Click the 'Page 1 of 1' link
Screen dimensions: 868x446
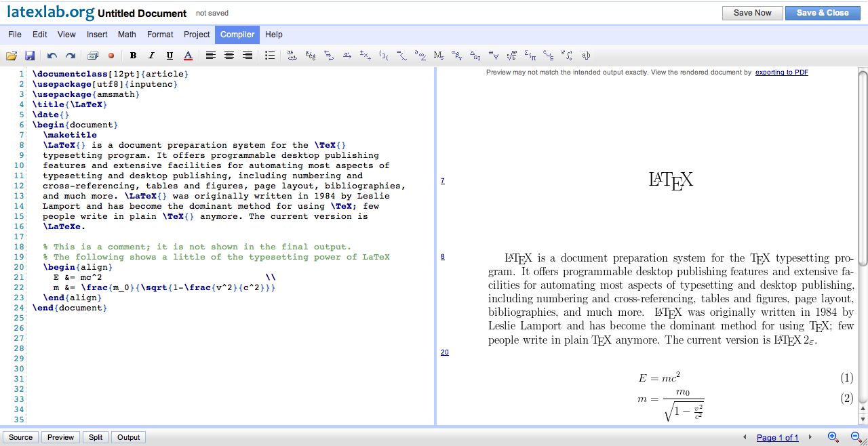(778, 438)
